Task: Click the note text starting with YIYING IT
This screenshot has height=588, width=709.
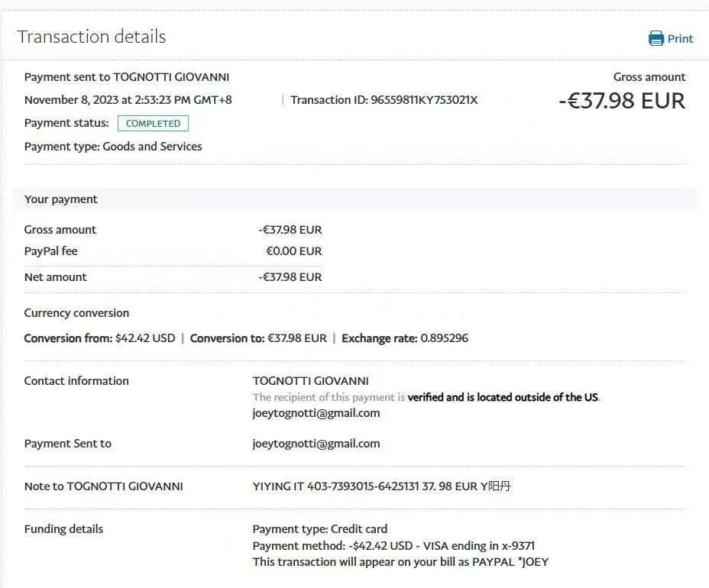Action: click(x=381, y=486)
